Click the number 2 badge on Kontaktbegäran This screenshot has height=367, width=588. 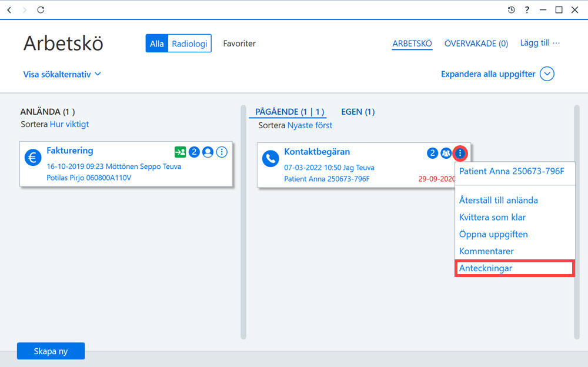[432, 153]
